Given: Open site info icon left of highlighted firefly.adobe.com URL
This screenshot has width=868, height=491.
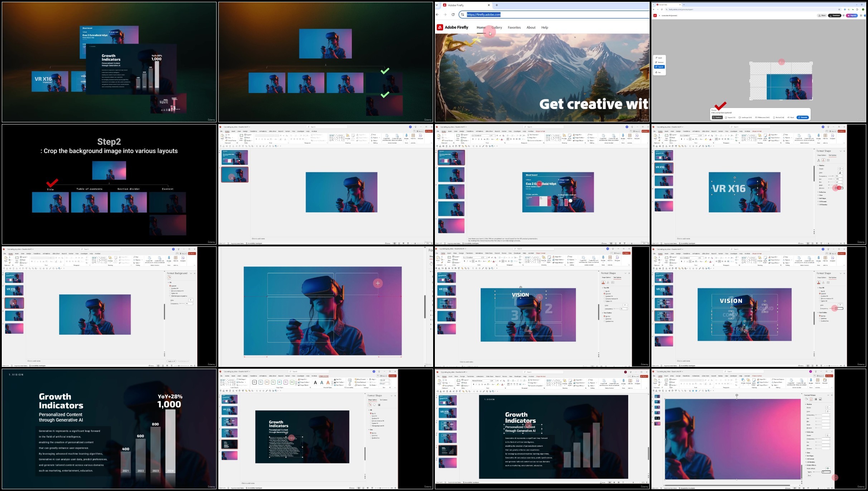Looking at the screenshot, I should coord(462,15).
